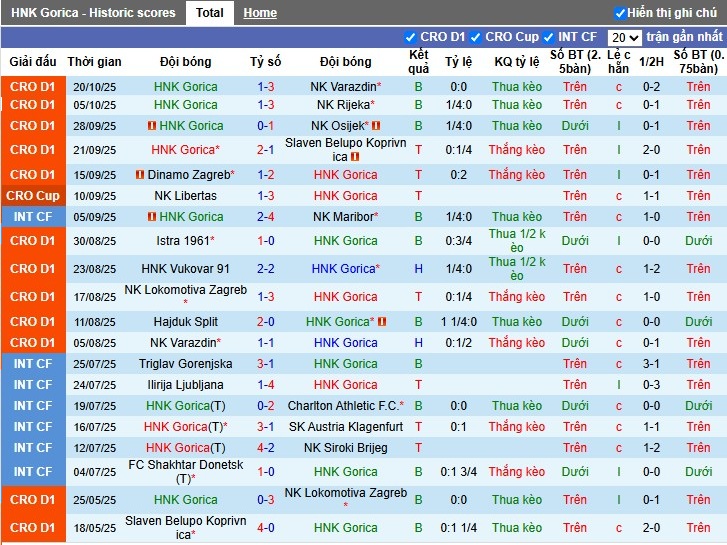Click the CRO Cup league badge on 10/09/25
This screenshot has height=545, width=727.
(33, 196)
